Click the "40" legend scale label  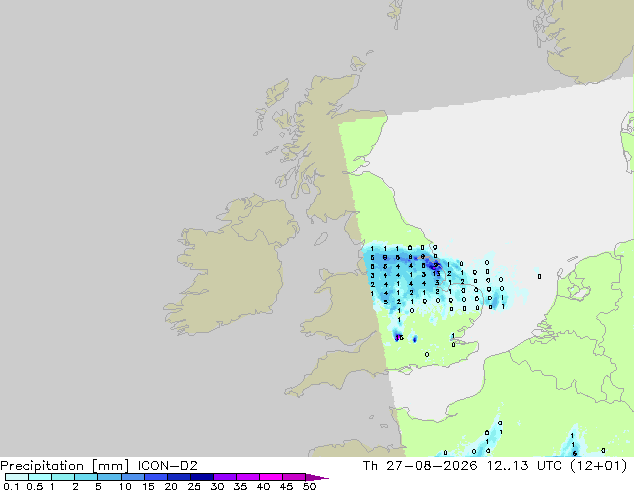click(x=263, y=486)
